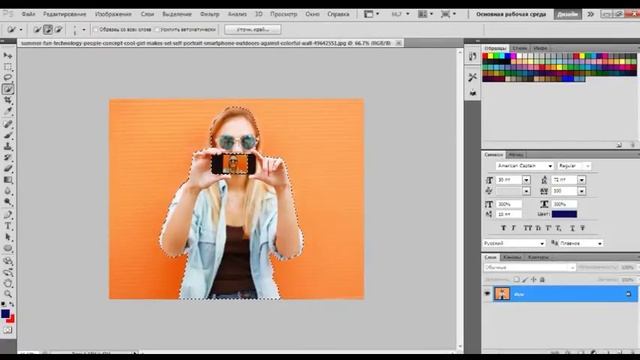This screenshot has width=640, height=360.
Task: Select the Horizontal Type tool
Action: tap(8, 226)
